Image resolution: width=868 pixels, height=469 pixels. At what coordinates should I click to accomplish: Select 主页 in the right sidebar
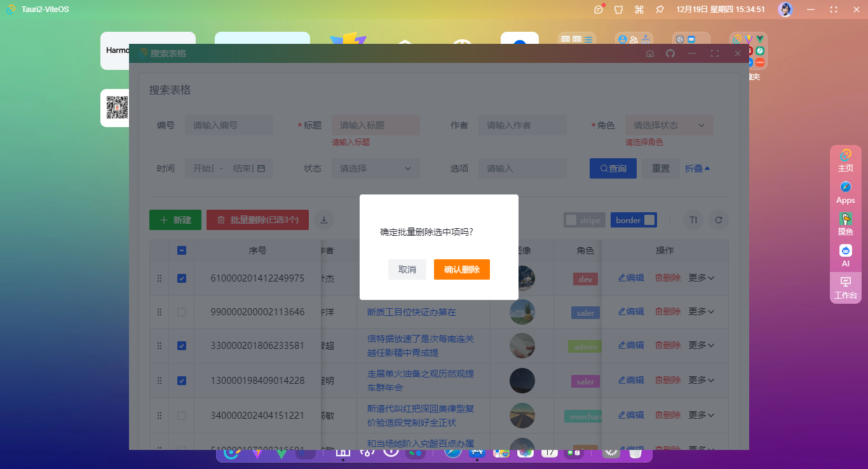coord(845,161)
